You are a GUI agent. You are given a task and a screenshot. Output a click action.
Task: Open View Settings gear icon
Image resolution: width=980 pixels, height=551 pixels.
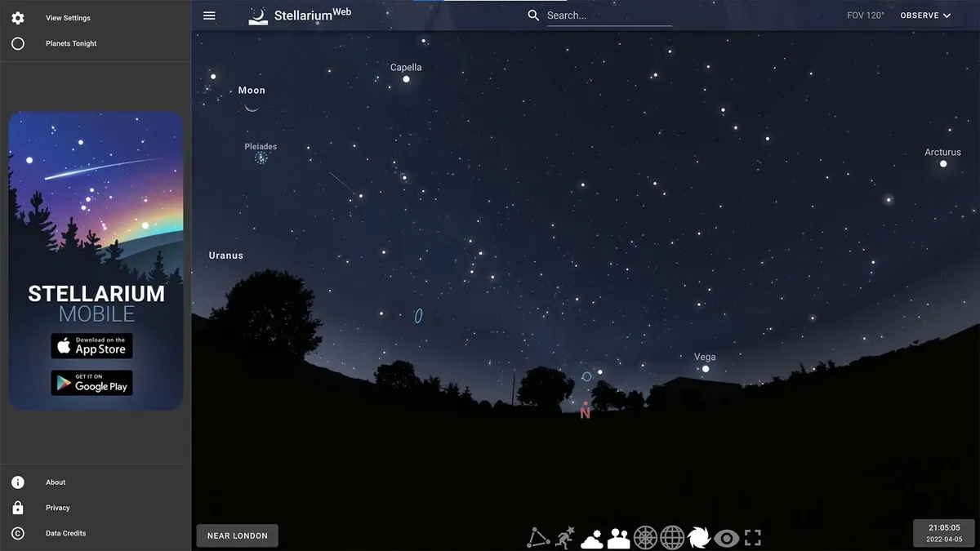(18, 18)
